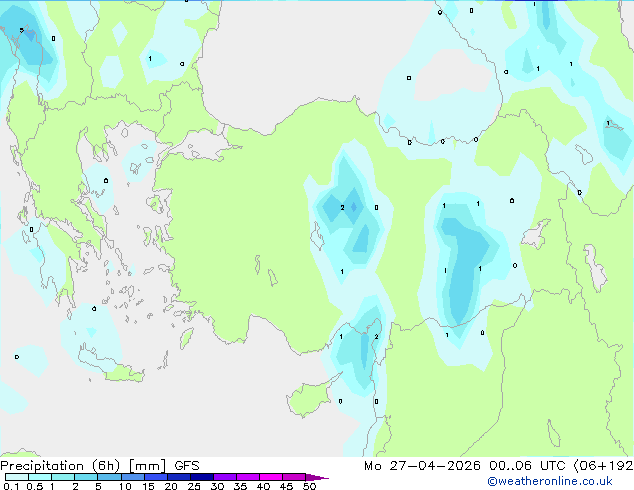Image resolution: width=634 pixels, height=490 pixels.
Task: Click the 25–30 mm navy legend swatch
Action: (x=202, y=477)
